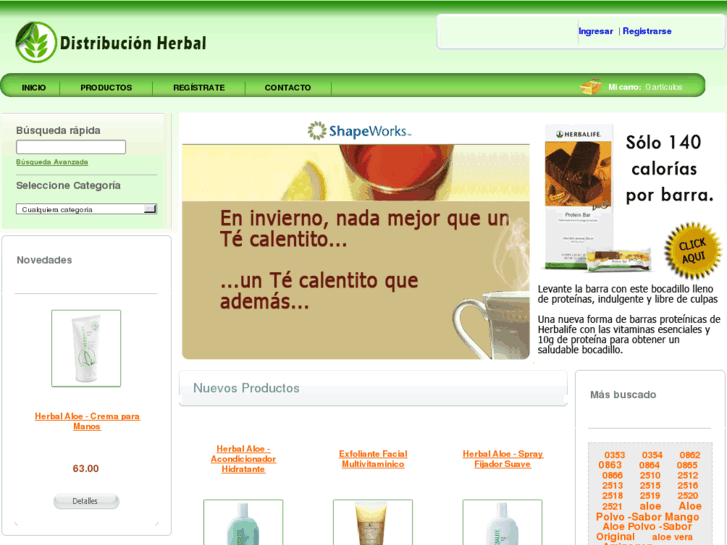Open Herbal Aloe - Acondicionador Hidratante link
727x545 pixels.
243,459
